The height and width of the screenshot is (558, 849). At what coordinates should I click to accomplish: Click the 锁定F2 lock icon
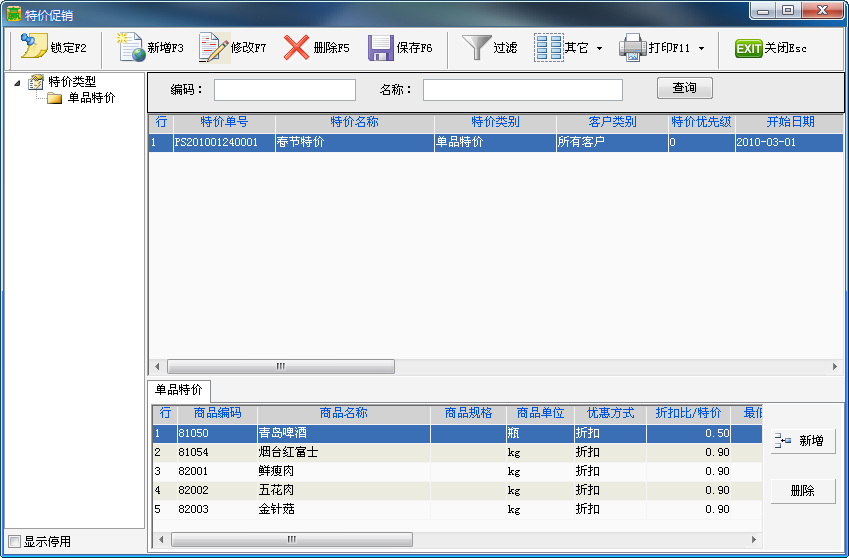pyautogui.click(x=34, y=47)
